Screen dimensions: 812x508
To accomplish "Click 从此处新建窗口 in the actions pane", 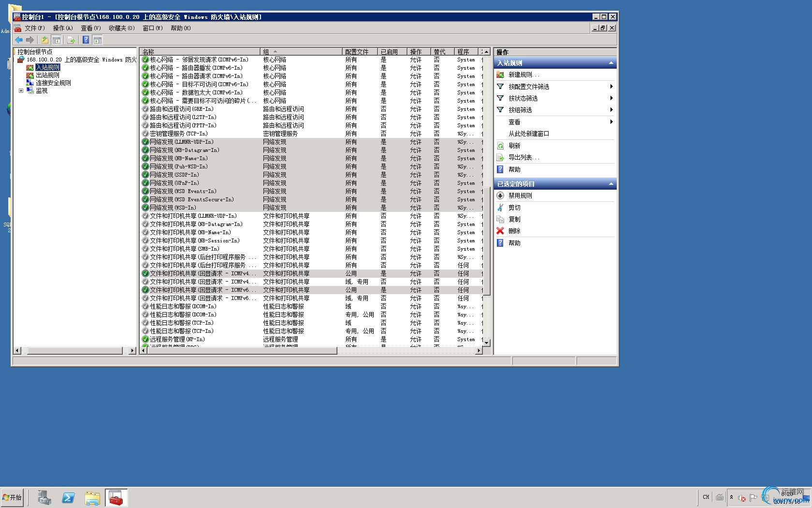I will coord(529,134).
